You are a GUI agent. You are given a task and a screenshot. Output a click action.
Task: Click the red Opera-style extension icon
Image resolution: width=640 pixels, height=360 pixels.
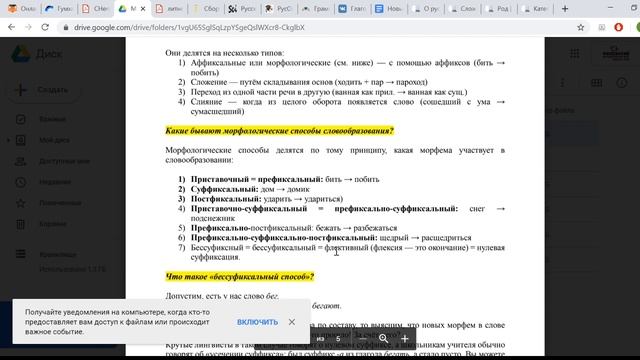(x=619, y=27)
